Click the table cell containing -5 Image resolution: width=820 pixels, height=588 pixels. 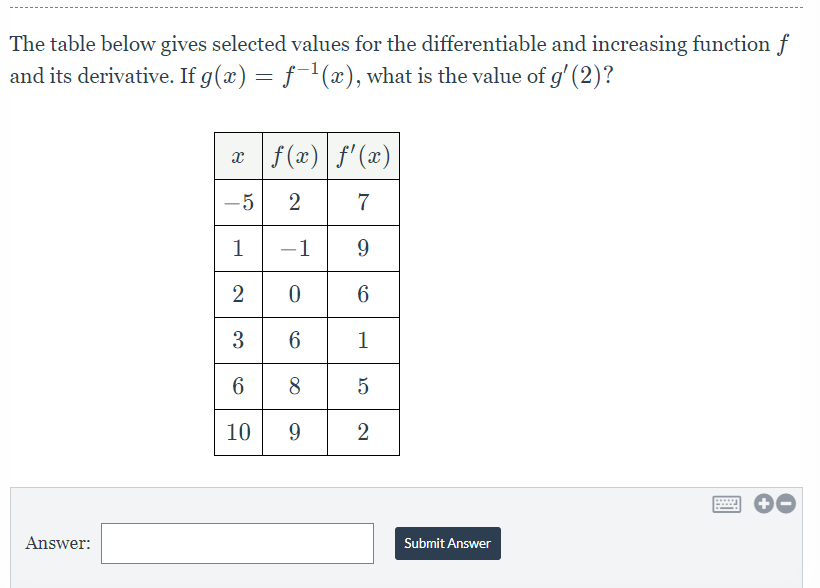238,202
